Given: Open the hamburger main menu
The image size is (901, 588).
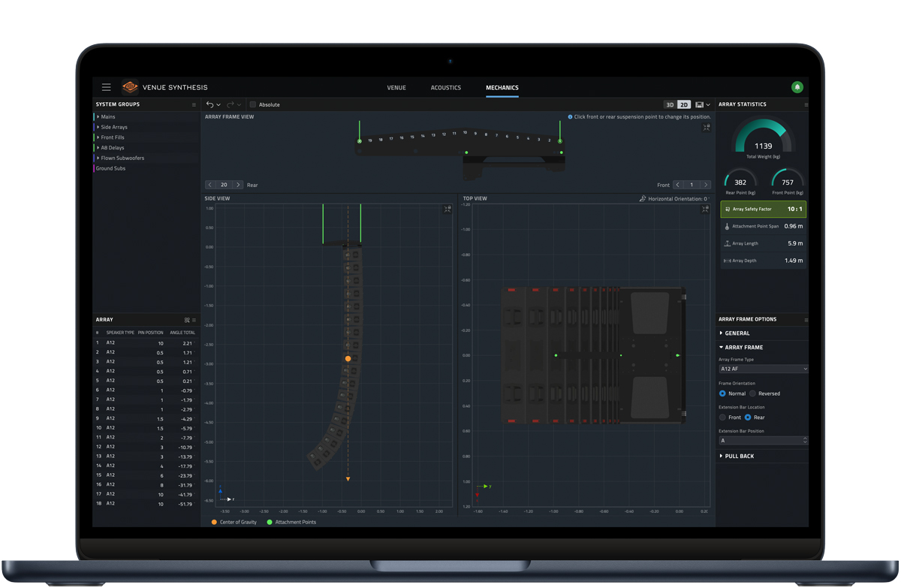Looking at the screenshot, I should [x=106, y=87].
